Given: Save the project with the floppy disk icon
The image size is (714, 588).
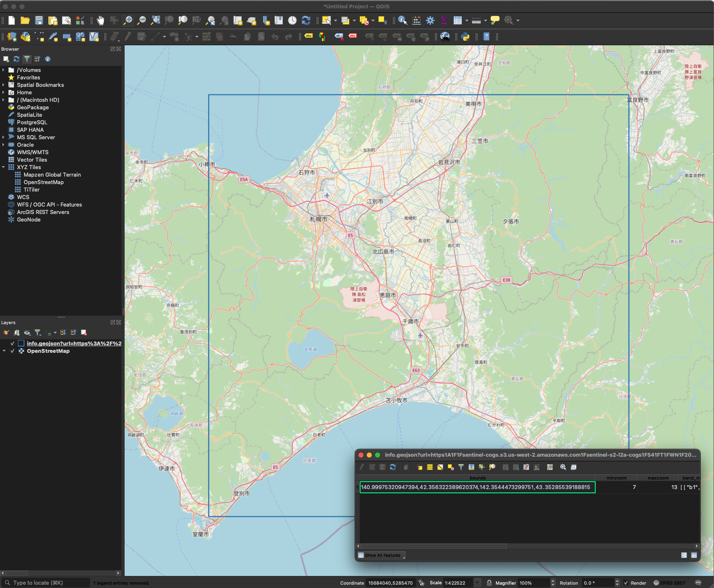Looking at the screenshot, I should (x=39, y=20).
